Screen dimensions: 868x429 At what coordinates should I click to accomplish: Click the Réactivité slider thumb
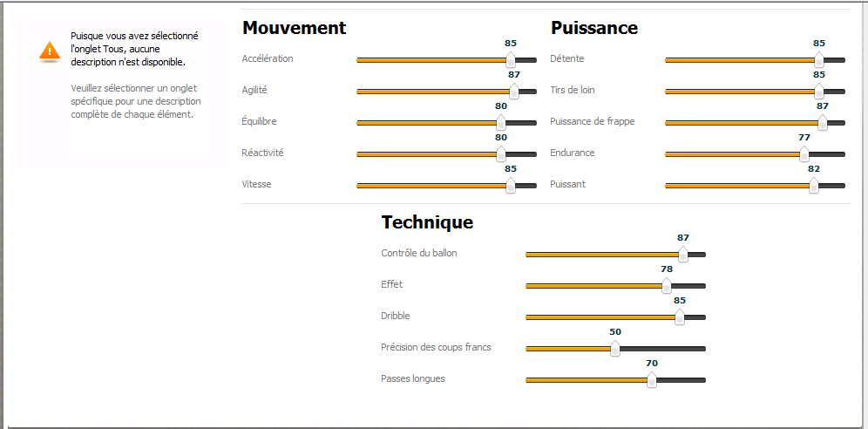coord(501,153)
